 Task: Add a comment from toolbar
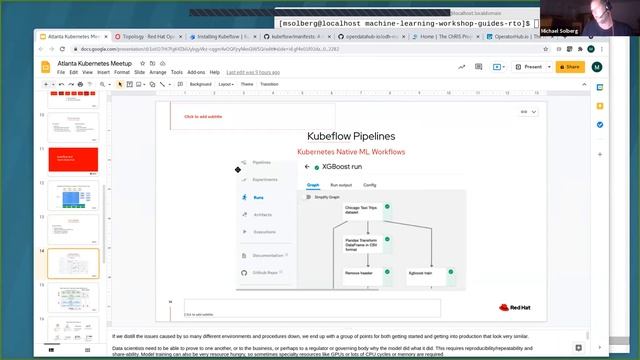point(180,84)
